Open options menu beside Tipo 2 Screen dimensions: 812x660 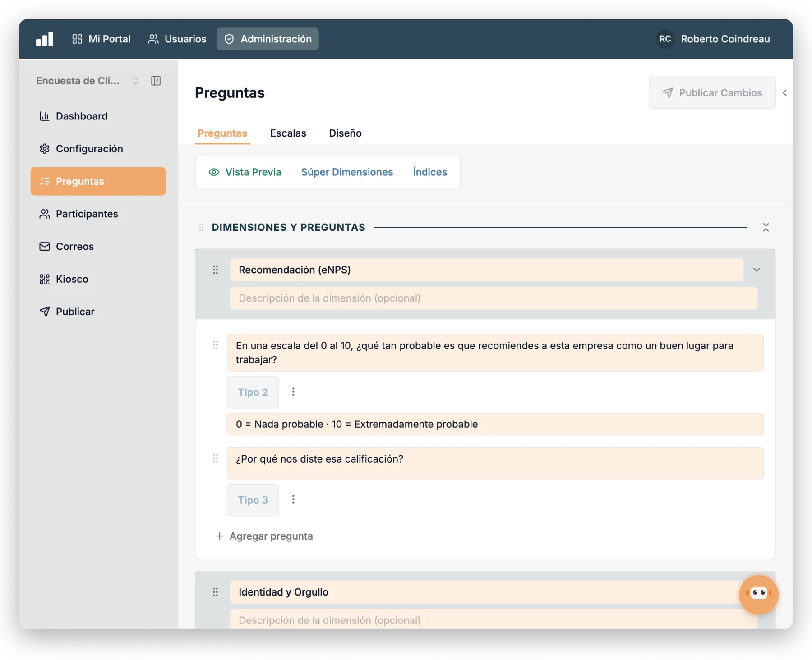(293, 392)
